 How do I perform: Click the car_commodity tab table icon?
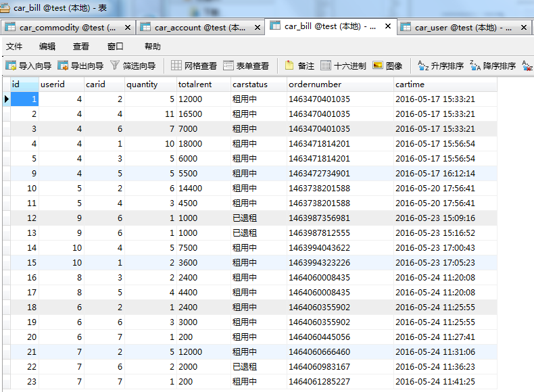click(11, 27)
